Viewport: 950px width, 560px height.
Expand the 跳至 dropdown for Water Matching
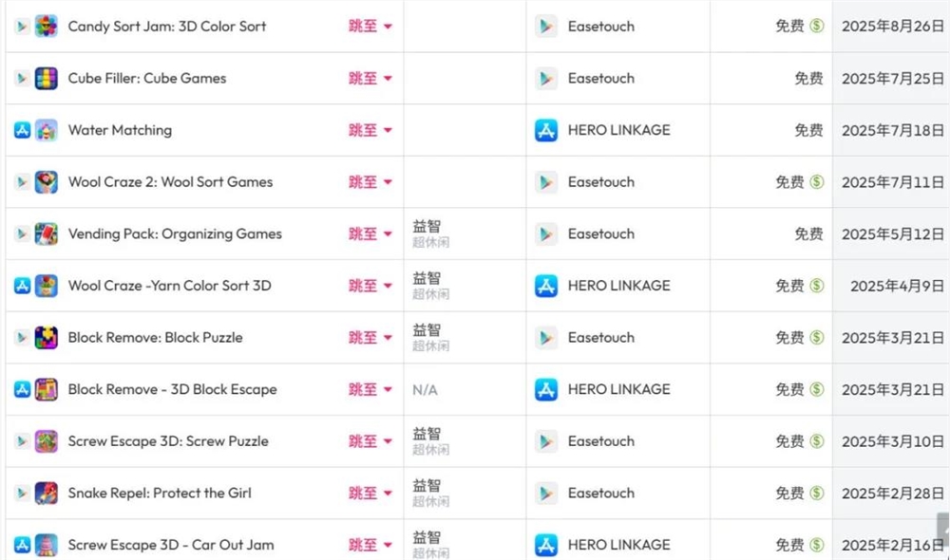(370, 130)
